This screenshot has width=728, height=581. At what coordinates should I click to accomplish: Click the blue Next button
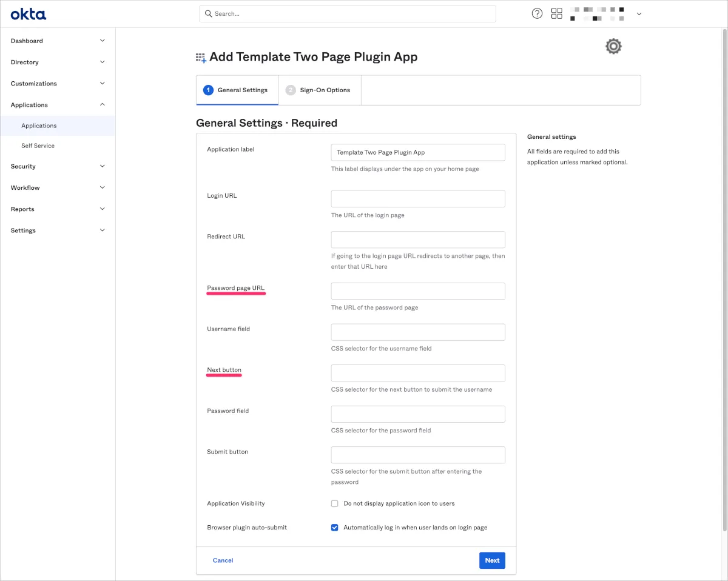pyautogui.click(x=492, y=560)
